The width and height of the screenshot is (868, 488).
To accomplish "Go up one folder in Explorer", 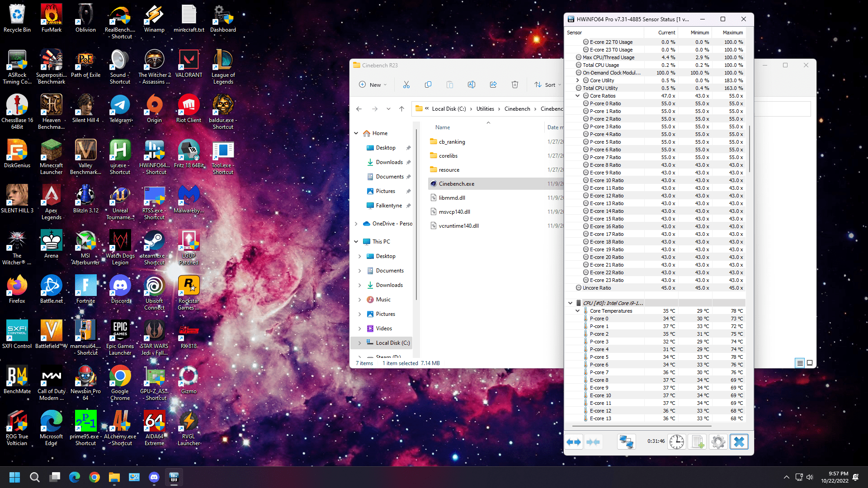I will click(401, 109).
